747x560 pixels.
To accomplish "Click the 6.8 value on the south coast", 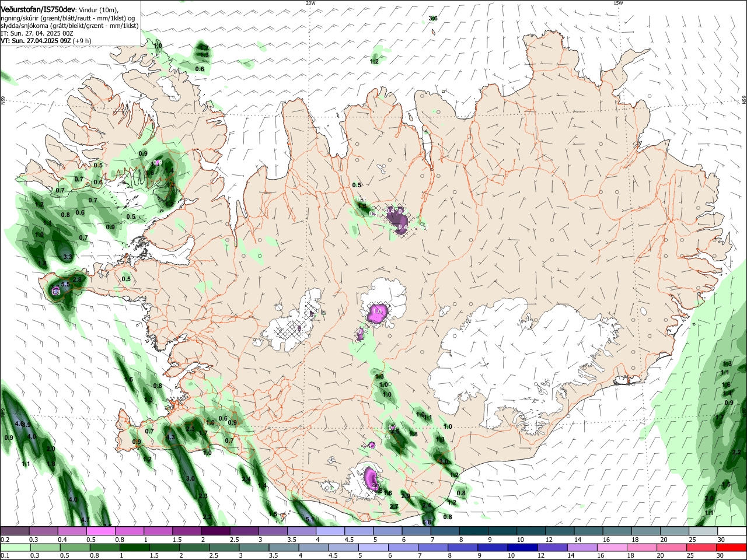I will (x=427, y=522).
